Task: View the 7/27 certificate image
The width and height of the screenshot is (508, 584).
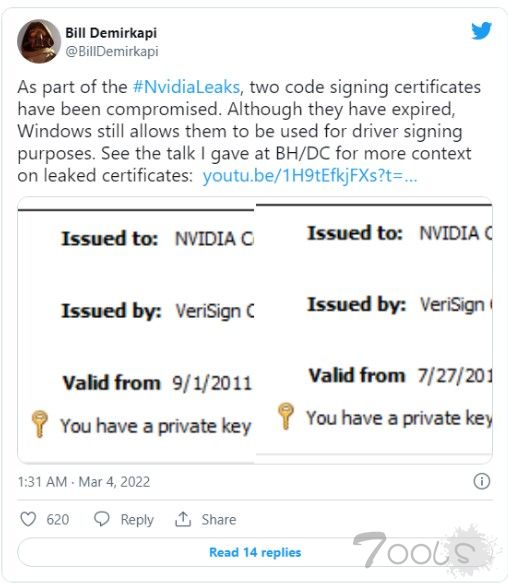Action: click(x=374, y=329)
